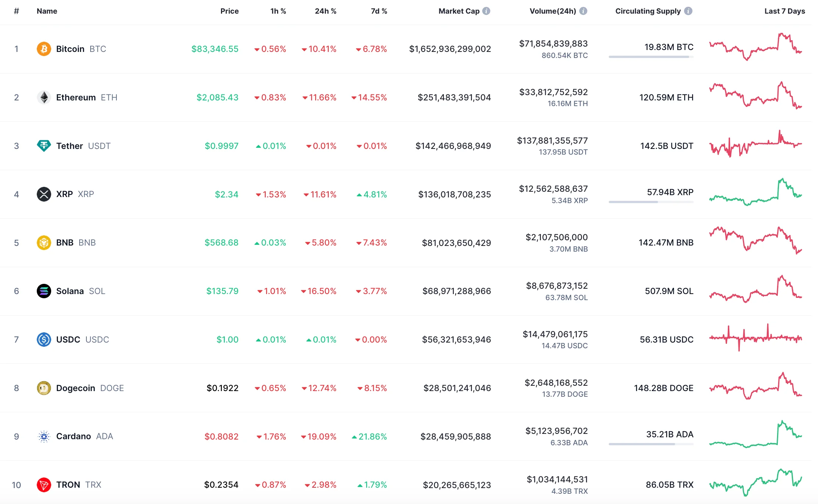Click Bitcoin's circulating supply progress bar
Viewport: 818px width, 504px height.
[x=651, y=57]
